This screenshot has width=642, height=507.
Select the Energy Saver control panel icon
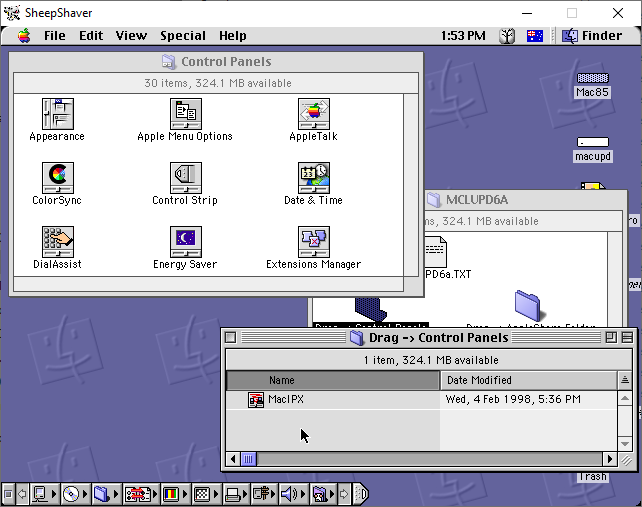tap(185, 242)
